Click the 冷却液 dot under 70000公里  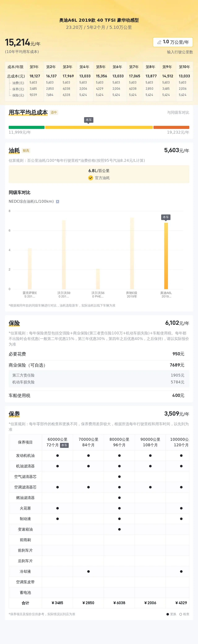point(88,571)
